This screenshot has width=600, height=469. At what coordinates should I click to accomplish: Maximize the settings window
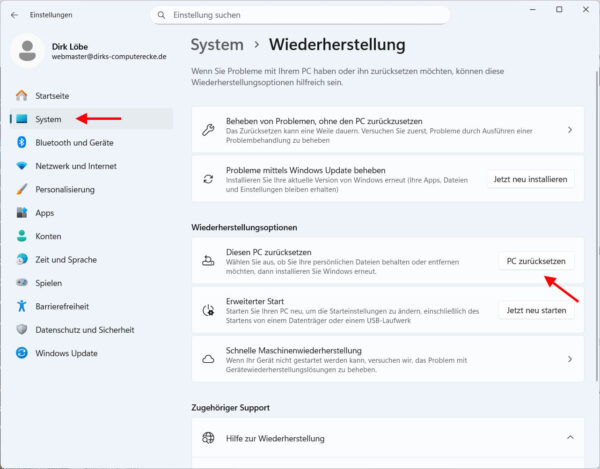pyautogui.click(x=559, y=10)
